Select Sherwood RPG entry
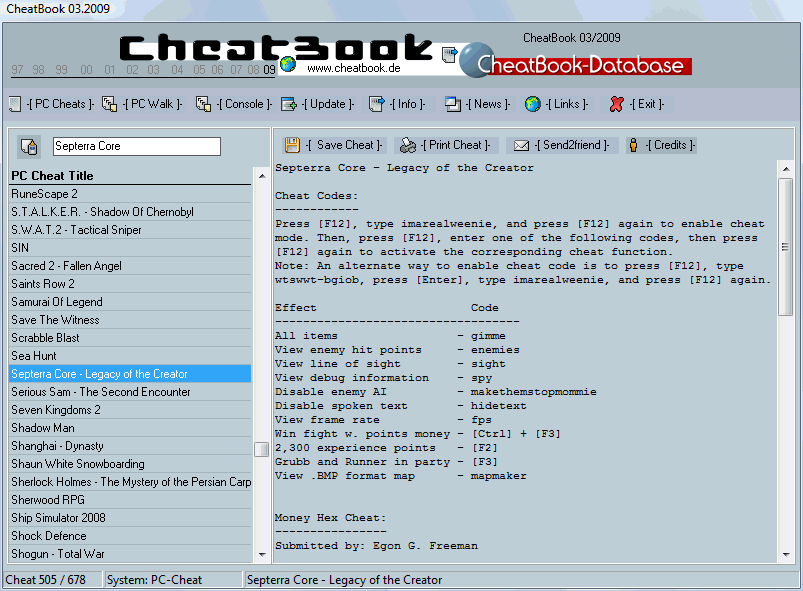This screenshot has height=591, width=803. pos(131,500)
